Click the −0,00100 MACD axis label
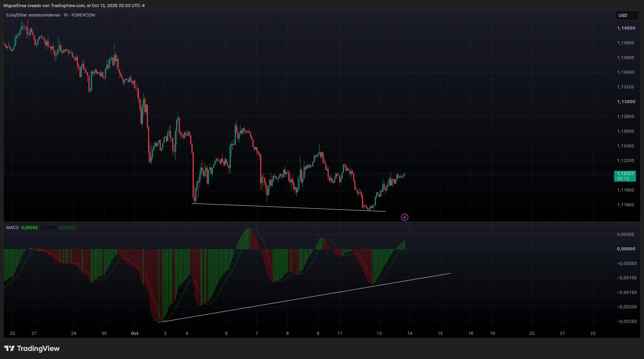 (627, 278)
